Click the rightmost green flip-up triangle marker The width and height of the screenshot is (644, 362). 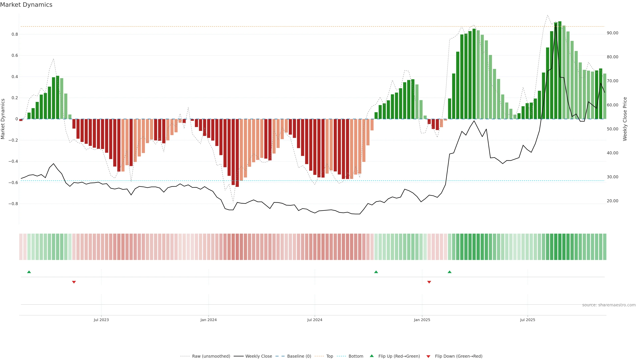tap(449, 272)
